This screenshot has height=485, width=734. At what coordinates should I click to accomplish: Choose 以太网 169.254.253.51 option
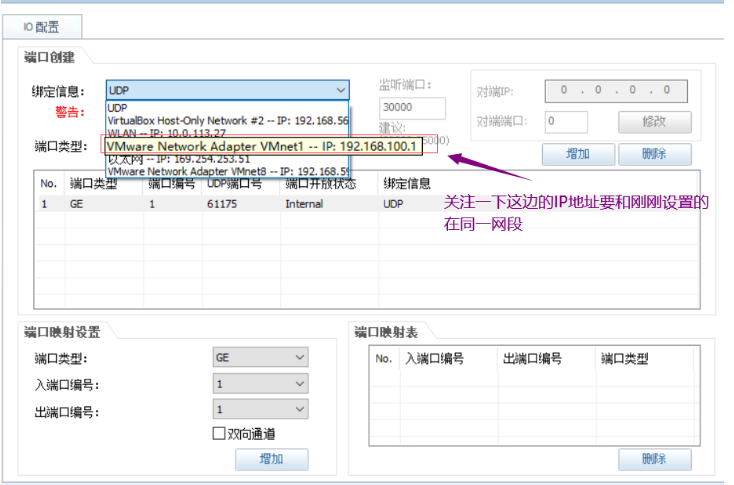[228, 159]
